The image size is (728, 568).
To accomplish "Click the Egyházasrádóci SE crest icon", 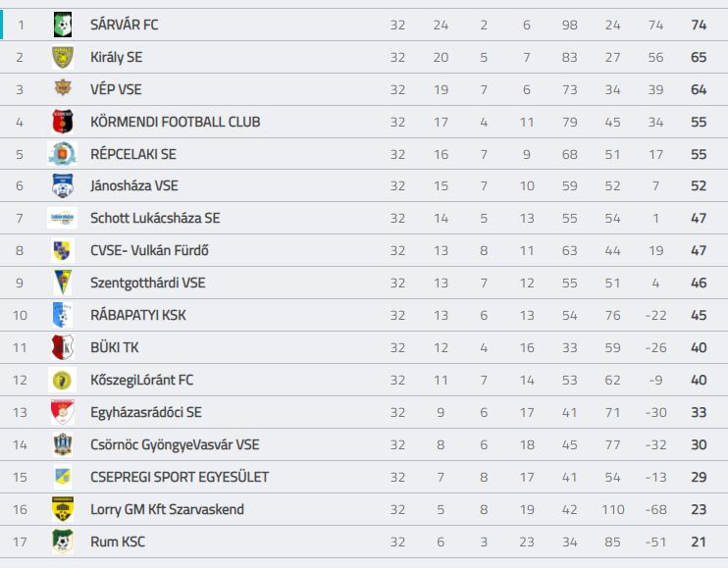I will point(63,412).
